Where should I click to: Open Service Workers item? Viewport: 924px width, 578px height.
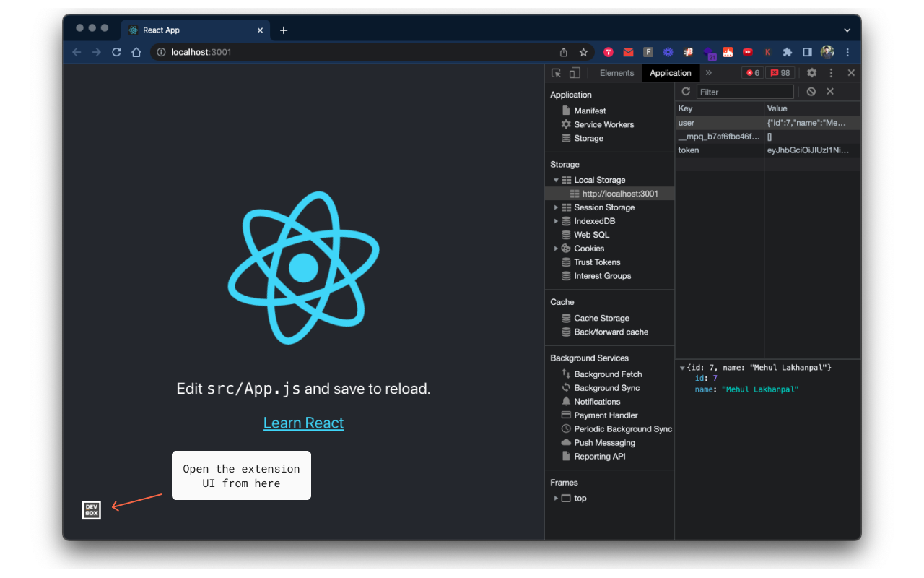[597, 124]
